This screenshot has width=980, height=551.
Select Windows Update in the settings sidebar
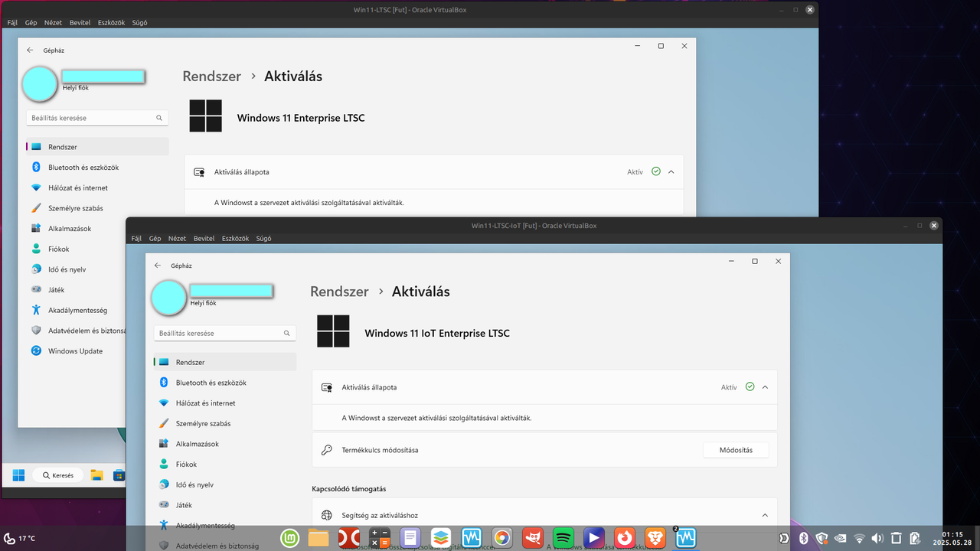(x=74, y=350)
